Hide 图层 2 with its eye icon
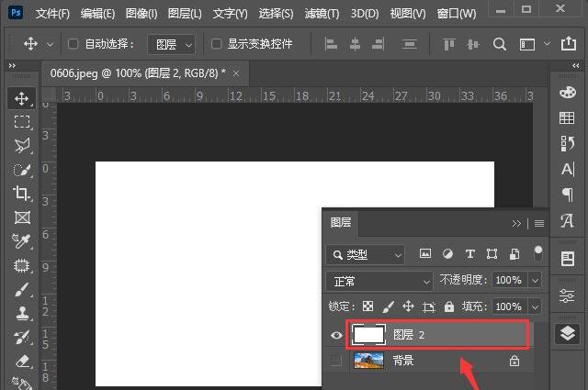588x390 pixels. coord(336,335)
